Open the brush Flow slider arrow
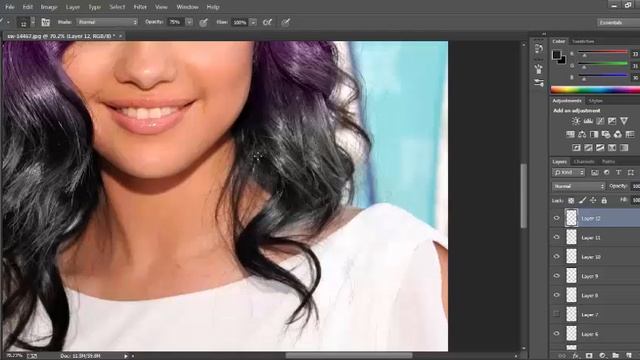 (x=253, y=22)
